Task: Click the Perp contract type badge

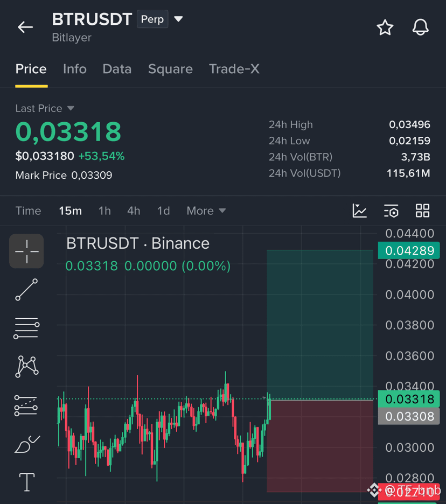Action: (x=152, y=19)
